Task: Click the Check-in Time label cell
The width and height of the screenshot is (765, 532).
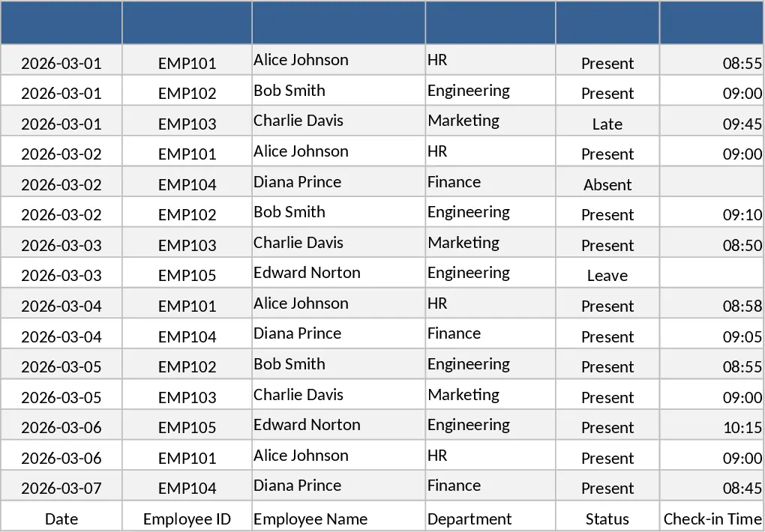Action: point(712,516)
